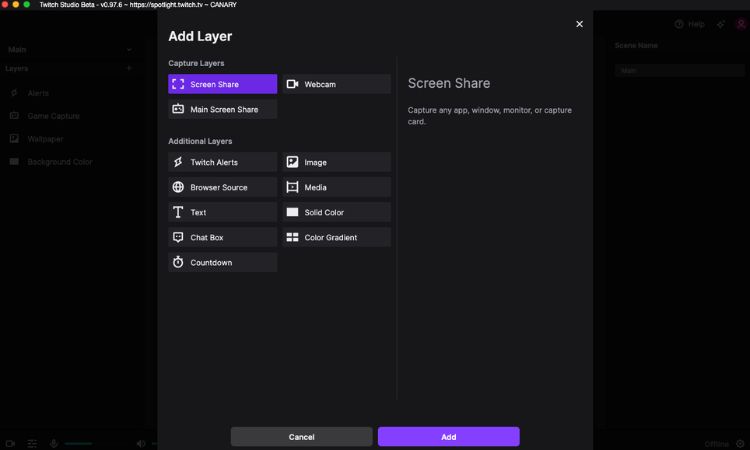Select the Image layer option
750x450 pixels.
pos(336,162)
